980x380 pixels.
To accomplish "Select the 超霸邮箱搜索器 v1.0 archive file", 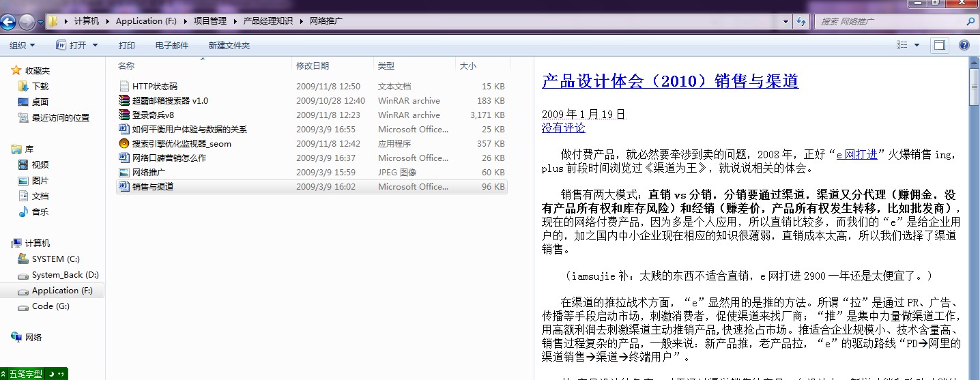I will (169, 101).
